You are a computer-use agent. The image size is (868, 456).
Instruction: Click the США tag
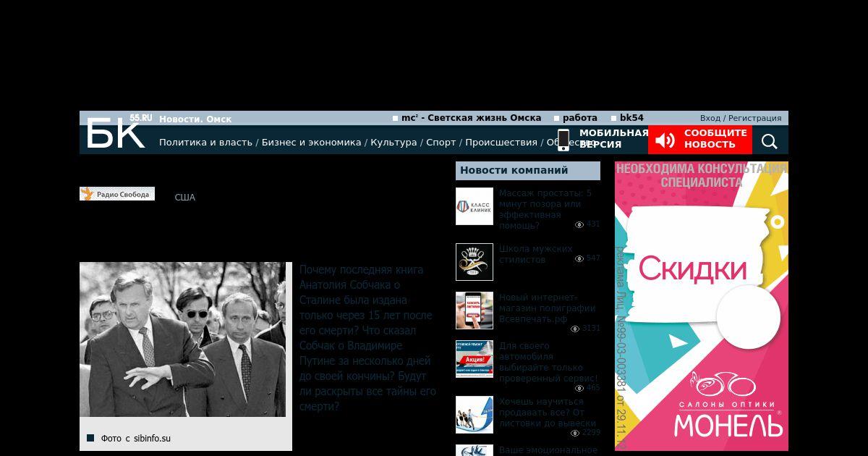click(x=185, y=198)
